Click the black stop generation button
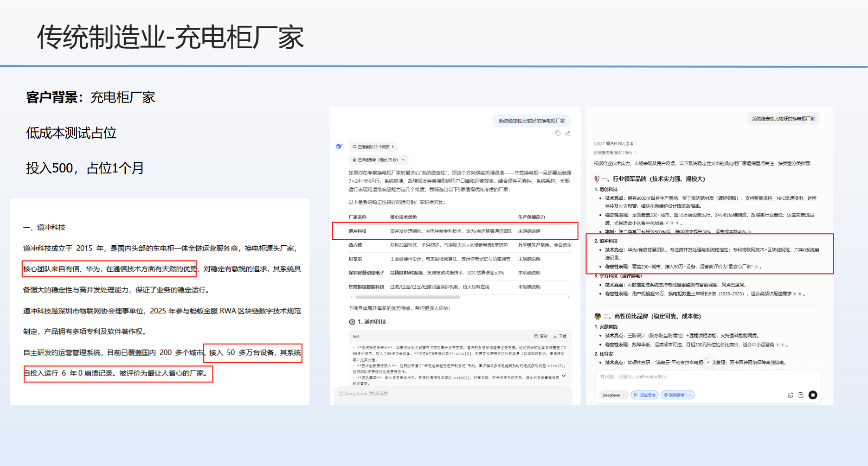This screenshot has height=466, width=868. (813, 395)
